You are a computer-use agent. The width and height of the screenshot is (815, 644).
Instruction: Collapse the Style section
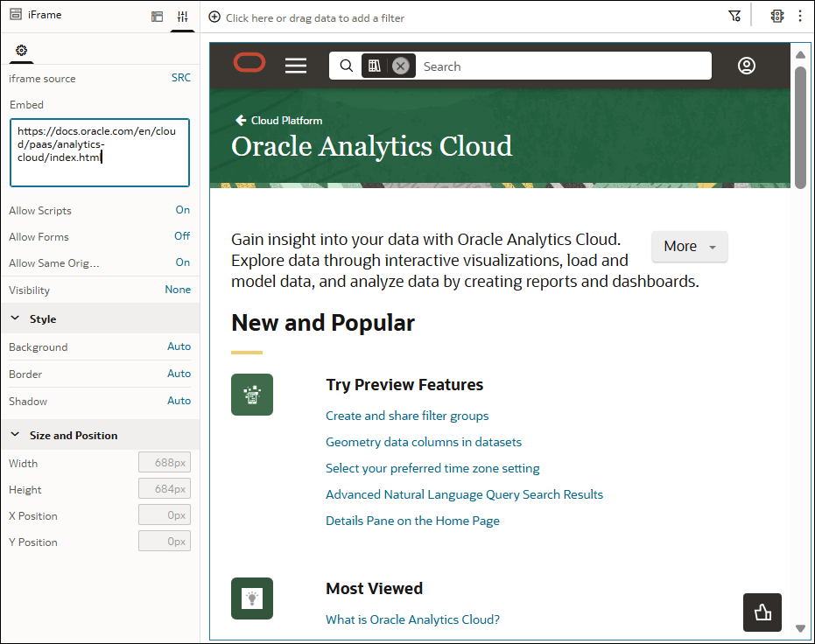coord(15,318)
